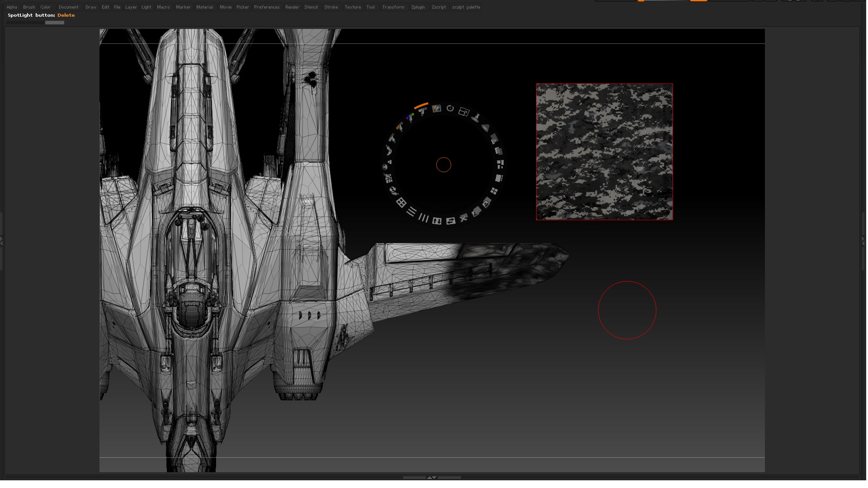868x488 pixels.
Task: Open the Edit menu
Action: pyautogui.click(x=105, y=7)
